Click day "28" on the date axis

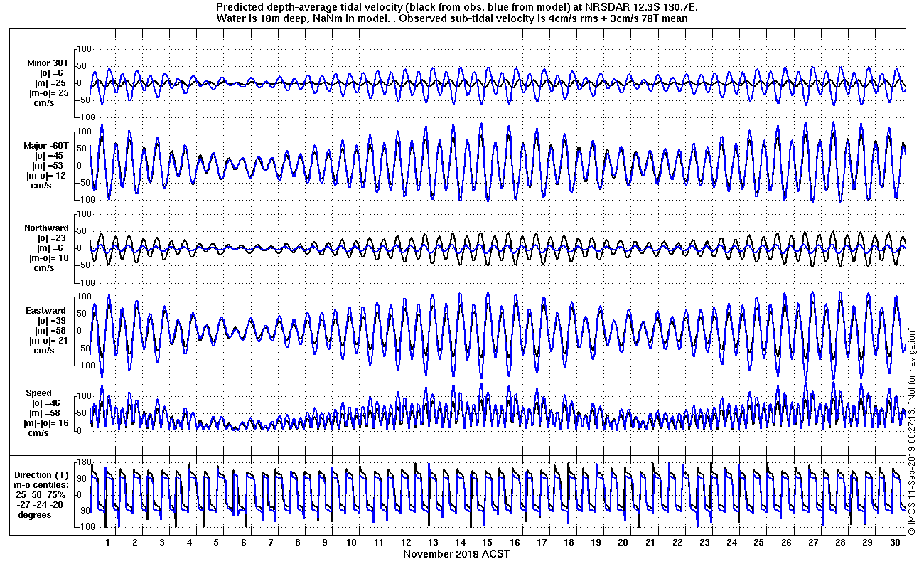(840, 542)
